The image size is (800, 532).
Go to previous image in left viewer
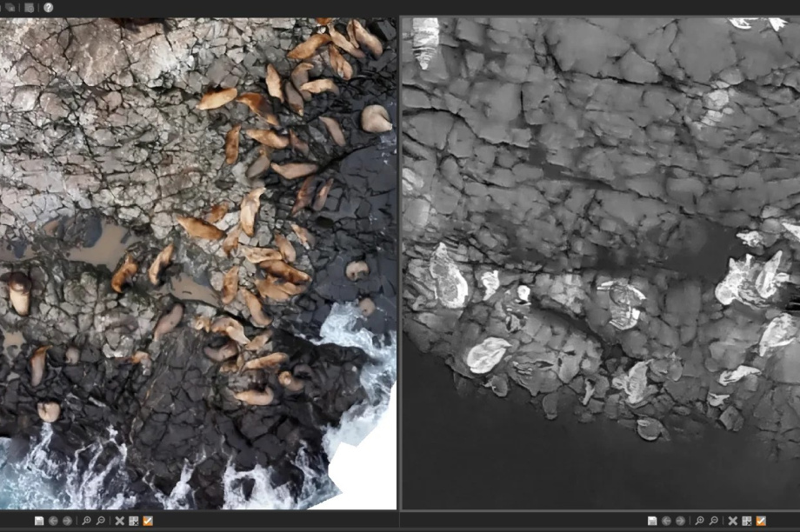pyautogui.click(x=53, y=521)
